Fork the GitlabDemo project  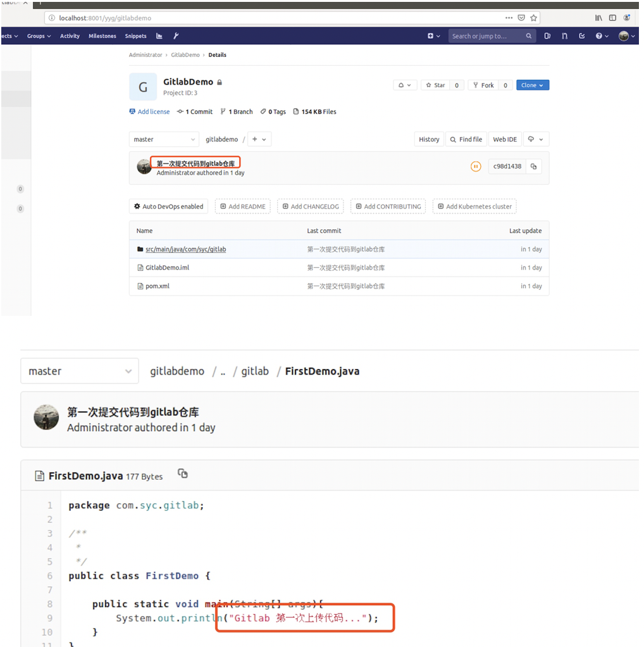[483, 85]
